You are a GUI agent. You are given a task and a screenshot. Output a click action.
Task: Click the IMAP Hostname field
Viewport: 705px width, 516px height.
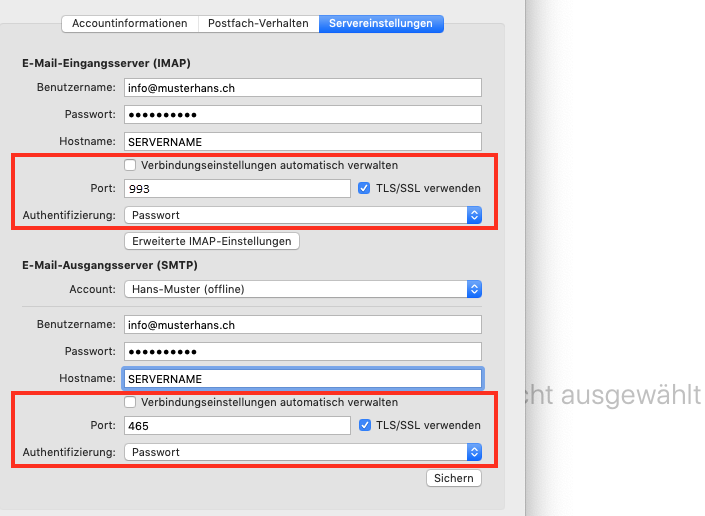(x=302, y=142)
